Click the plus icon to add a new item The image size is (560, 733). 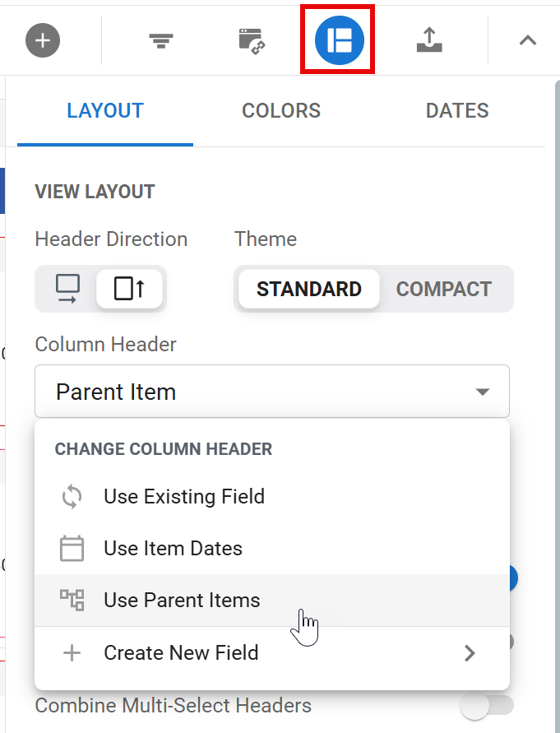(x=42, y=39)
